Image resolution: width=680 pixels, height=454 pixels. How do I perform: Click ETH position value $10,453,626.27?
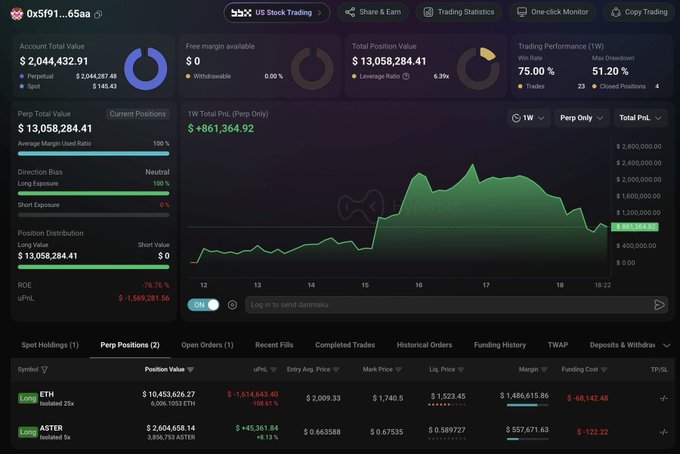tap(169, 394)
